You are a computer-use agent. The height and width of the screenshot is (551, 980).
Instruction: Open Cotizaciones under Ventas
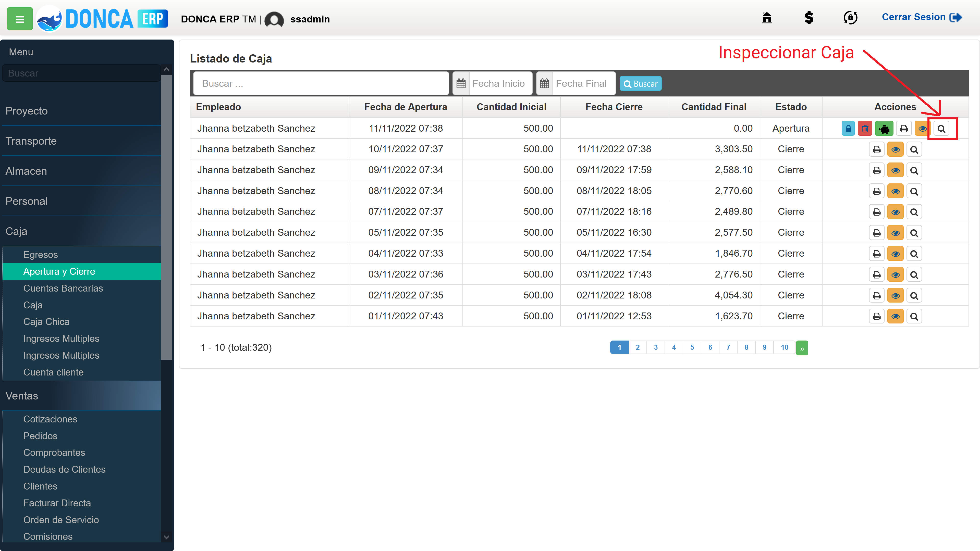click(81, 419)
